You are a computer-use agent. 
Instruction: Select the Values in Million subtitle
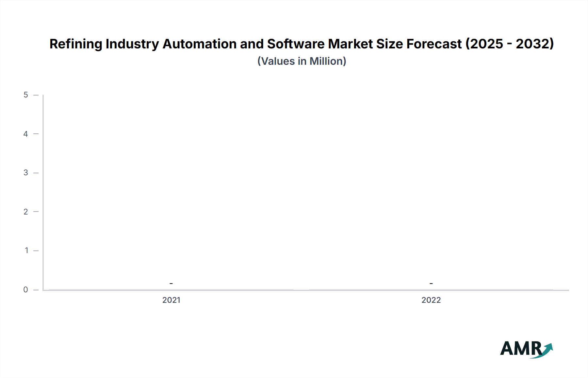(302, 61)
